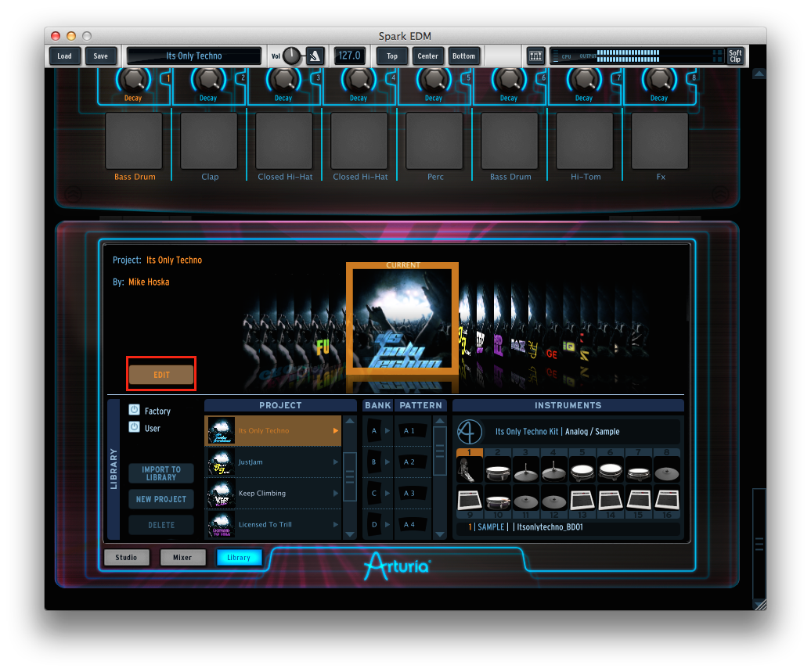Switch to the Studio tab
Image resolution: width=811 pixels, height=672 pixels.
[x=126, y=557]
